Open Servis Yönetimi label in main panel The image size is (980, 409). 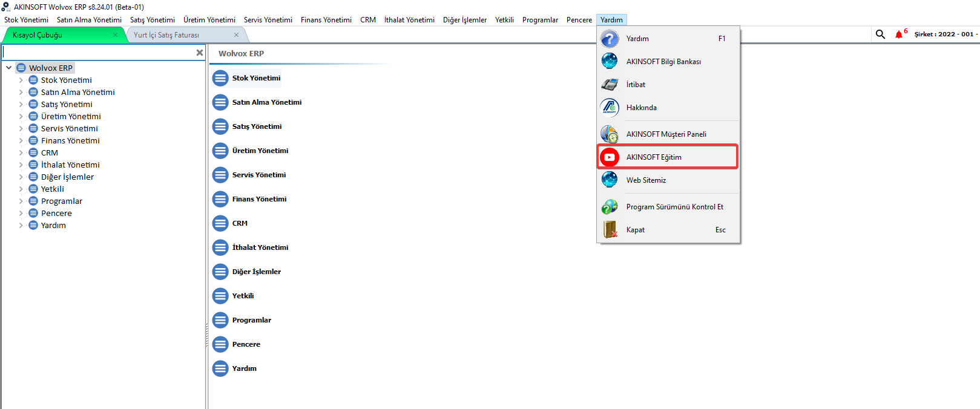click(x=259, y=175)
